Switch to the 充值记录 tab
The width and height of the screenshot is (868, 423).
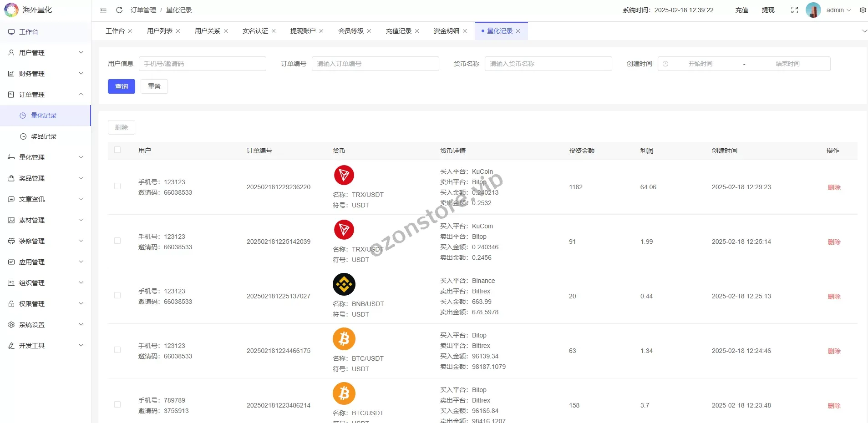(x=398, y=31)
